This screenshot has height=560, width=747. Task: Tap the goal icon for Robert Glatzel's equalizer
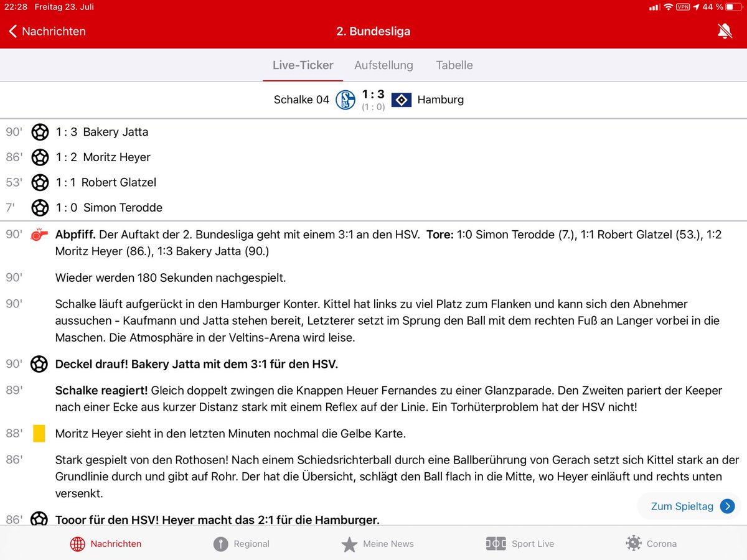pyautogui.click(x=40, y=182)
